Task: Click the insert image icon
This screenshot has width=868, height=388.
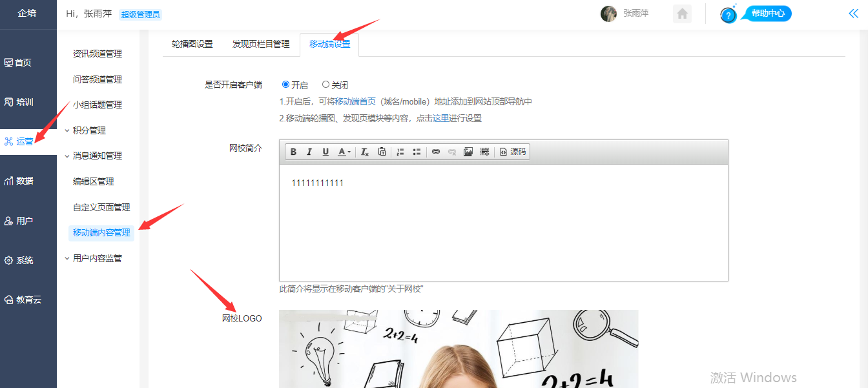Action: [468, 152]
